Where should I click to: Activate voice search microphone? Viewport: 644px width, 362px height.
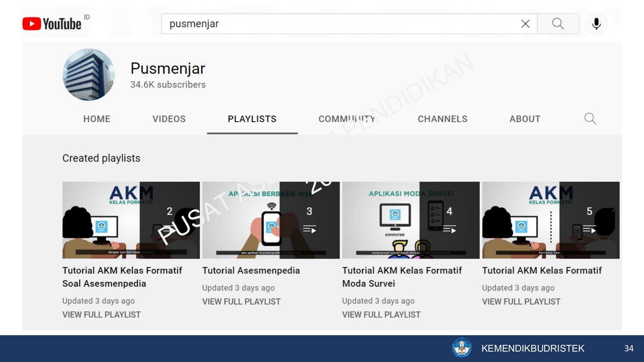[x=596, y=24]
